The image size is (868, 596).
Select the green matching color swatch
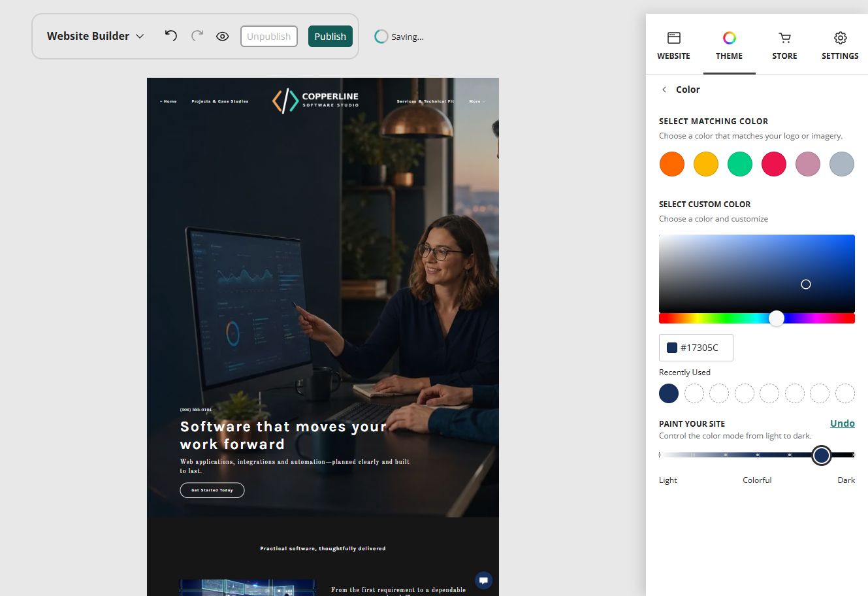[x=740, y=164]
